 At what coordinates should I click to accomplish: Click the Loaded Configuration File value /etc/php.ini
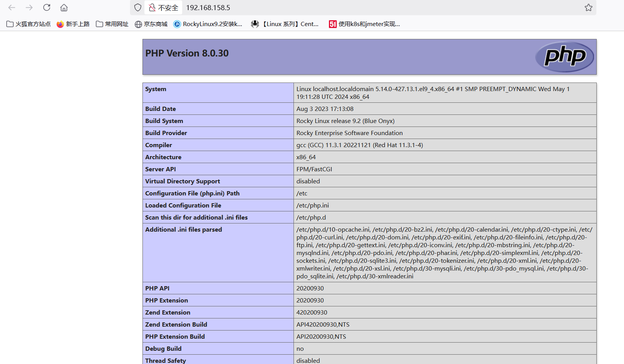point(313,206)
